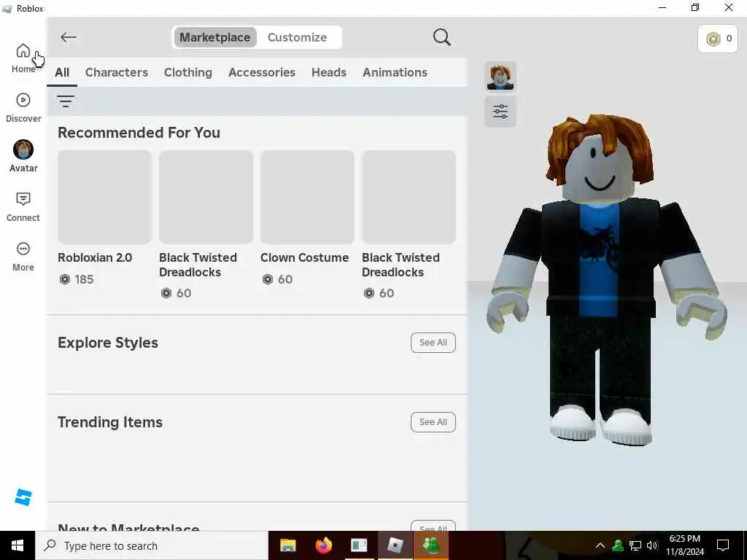Switch to Customize toggle option
The width and height of the screenshot is (747, 560).
point(298,37)
